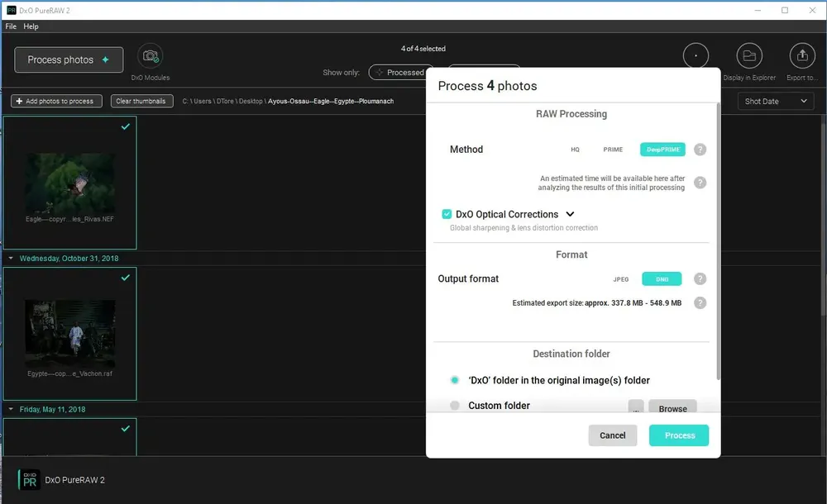
Task: Click the '4 of 4 selected' text
Action: click(423, 49)
